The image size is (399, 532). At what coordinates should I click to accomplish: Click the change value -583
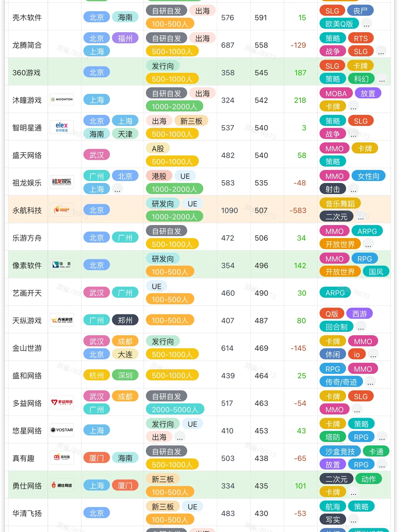point(298,210)
